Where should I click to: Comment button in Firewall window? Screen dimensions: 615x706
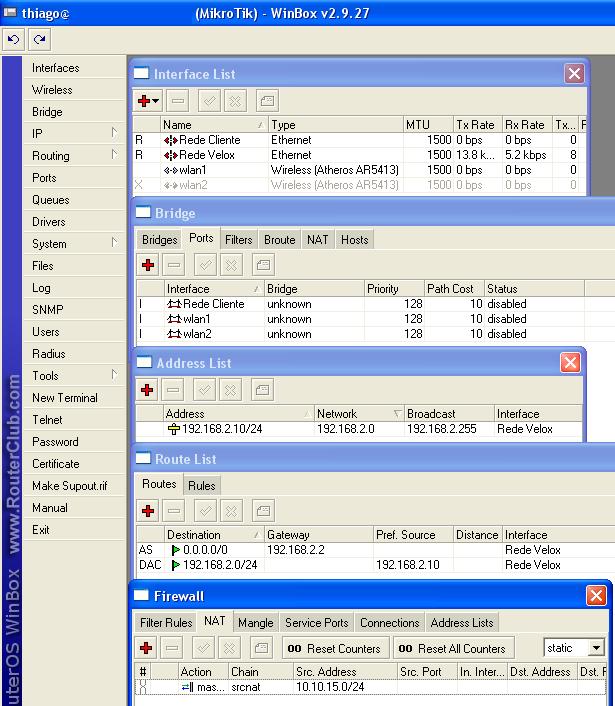click(x=261, y=648)
